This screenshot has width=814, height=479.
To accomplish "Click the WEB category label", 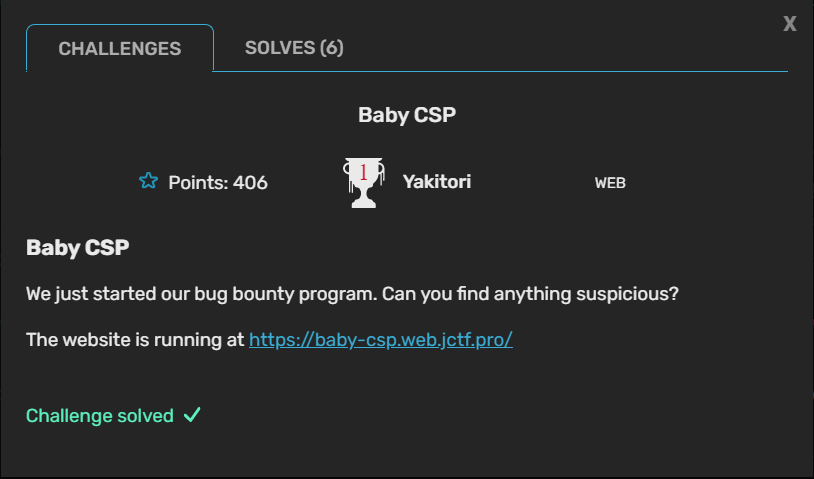I will [x=610, y=183].
